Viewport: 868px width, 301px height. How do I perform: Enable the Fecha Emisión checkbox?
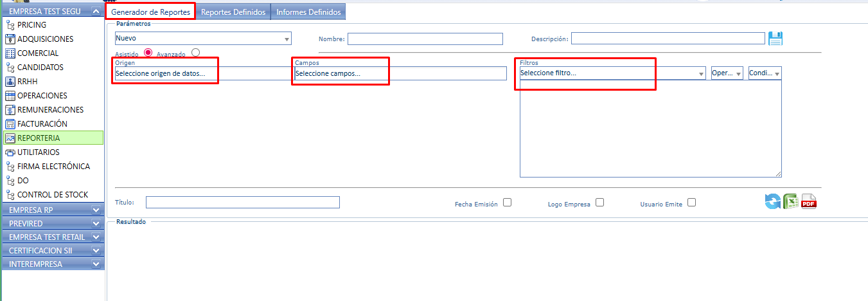coord(507,203)
